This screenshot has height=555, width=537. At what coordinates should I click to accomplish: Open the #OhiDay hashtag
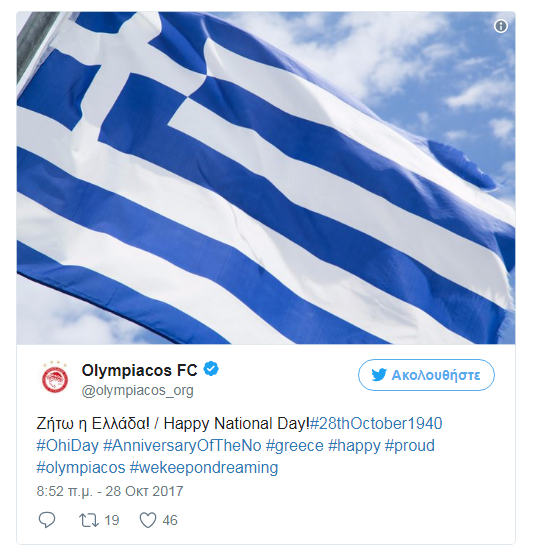tap(67, 445)
